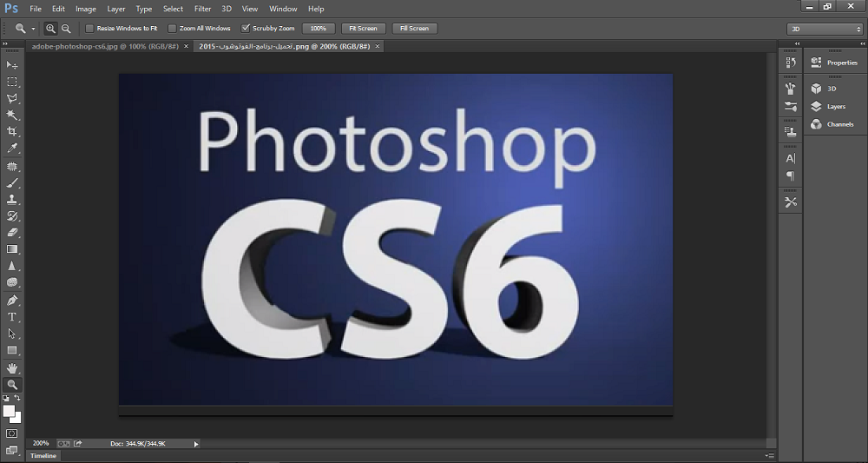Select the Rectangular Marquee tool
The height and width of the screenshot is (463, 868).
[11, 82]
